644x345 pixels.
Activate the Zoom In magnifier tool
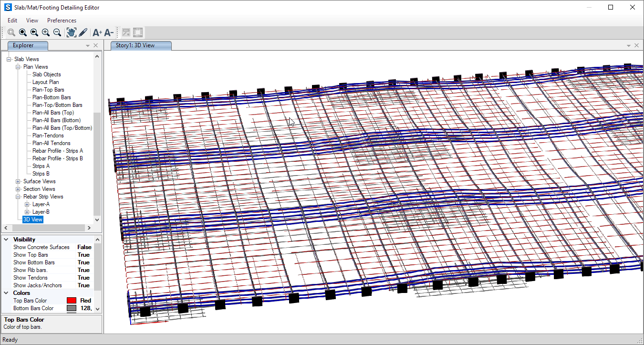click(x=45, y=32)
